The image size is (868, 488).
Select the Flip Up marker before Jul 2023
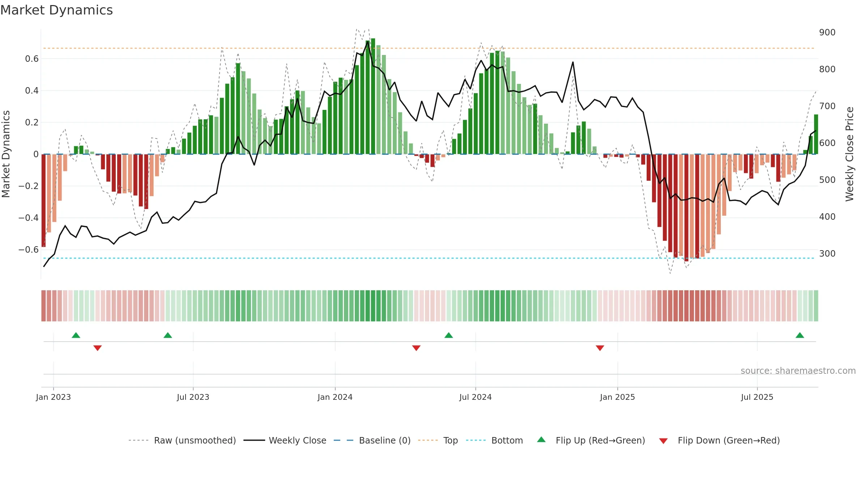point(168,335)
